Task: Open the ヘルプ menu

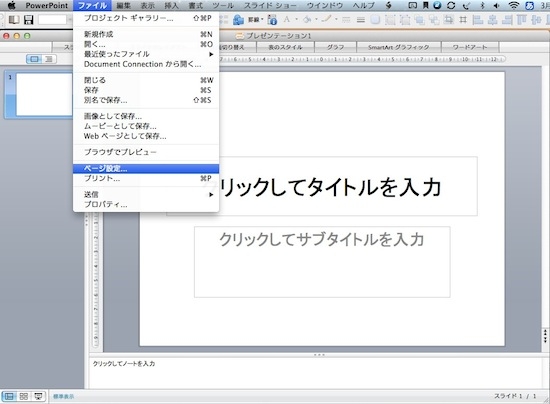Action: 364,5
